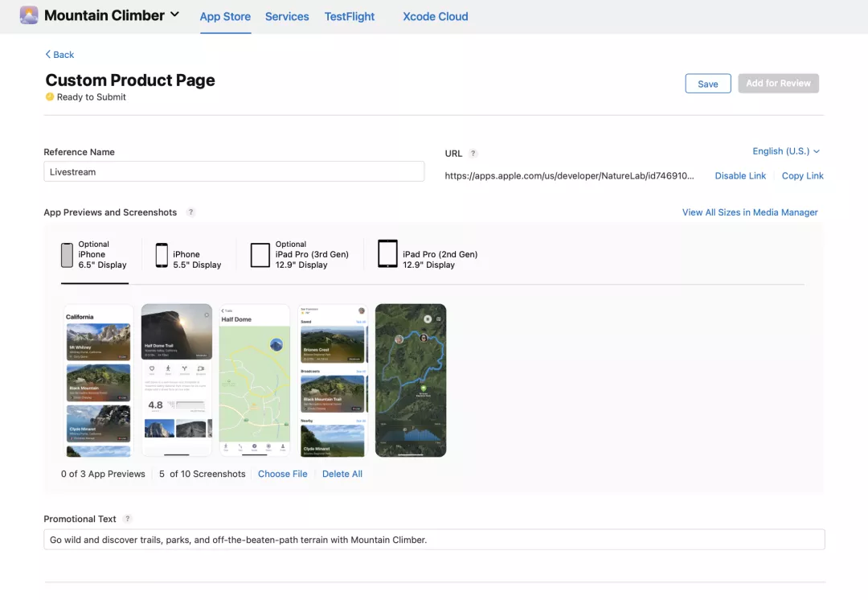Open the Services tab
Image resolution: width=868 pixels, height=600 pixels.
(x=287, y=17)
